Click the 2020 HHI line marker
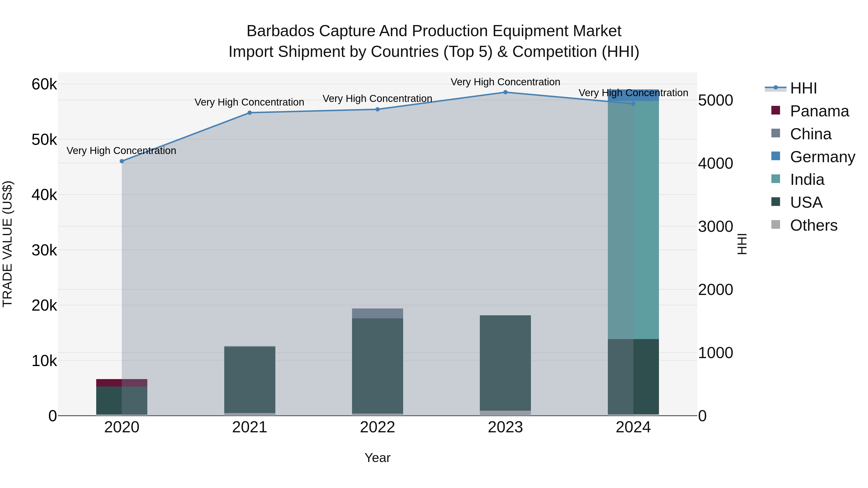The height and width of the screenshot is (488, 868). [x=122, y=161]
